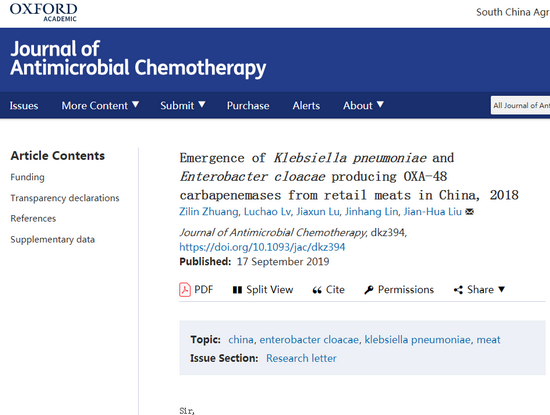Go to the Purchase page

(248, 106)
